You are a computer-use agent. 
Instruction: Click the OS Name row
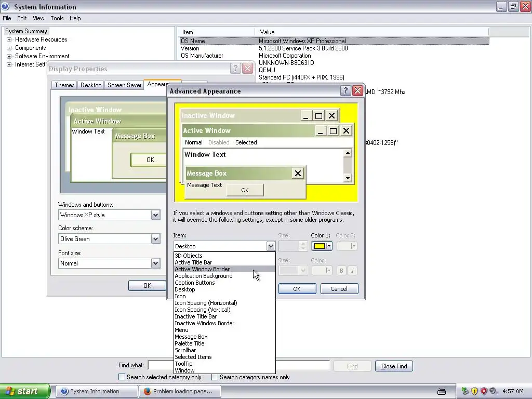[x=334, y=41]
